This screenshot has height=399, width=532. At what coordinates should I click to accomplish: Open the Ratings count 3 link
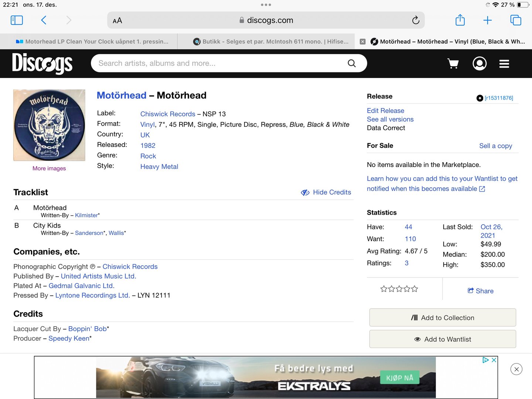[x=407, y=263]
